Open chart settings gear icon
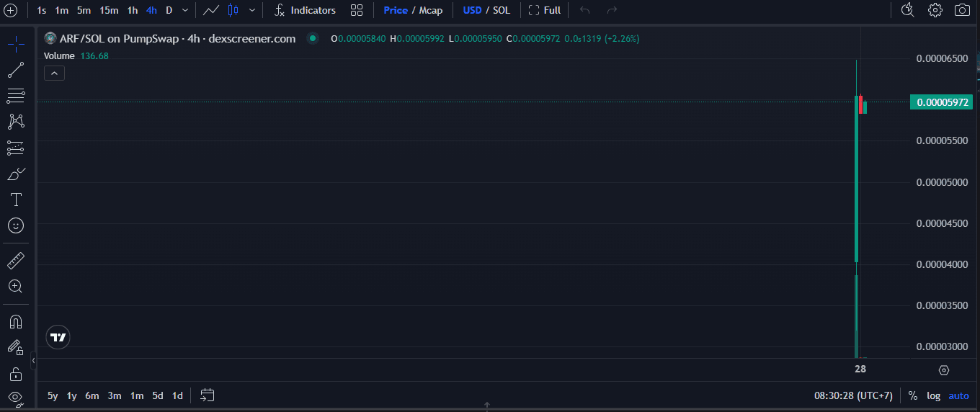The width and height of the screenshot is (980, 412). (935, 10)
